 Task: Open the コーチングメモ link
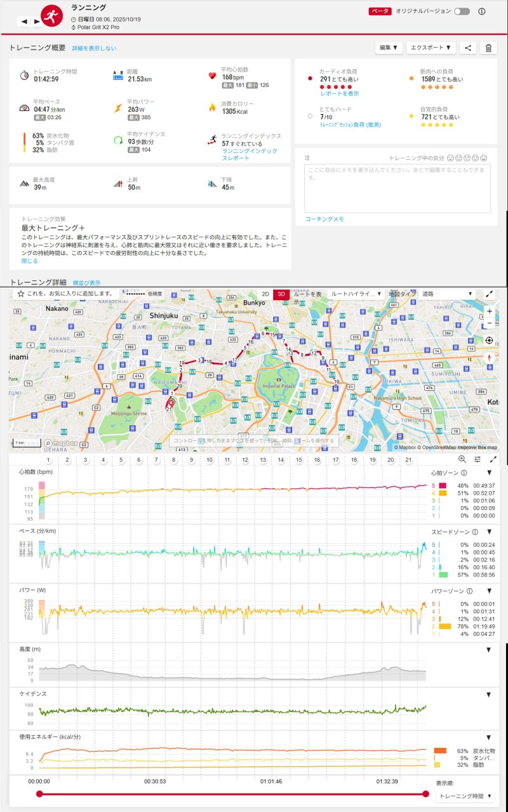coord(324,219)
